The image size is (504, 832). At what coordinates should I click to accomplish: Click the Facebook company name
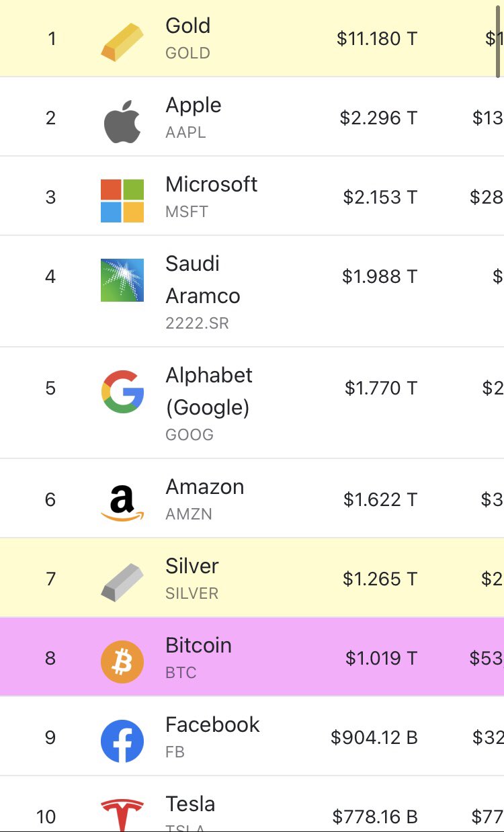[212, 724]
